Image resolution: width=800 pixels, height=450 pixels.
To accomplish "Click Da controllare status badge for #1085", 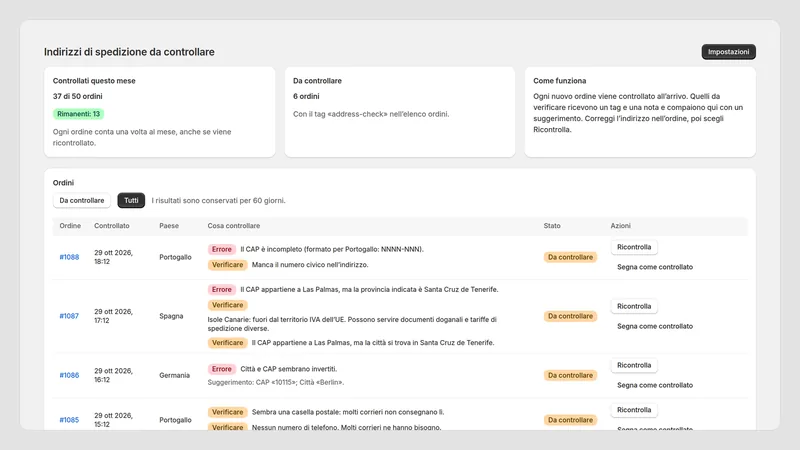I will pyautogui.click(x=570, y=420).
